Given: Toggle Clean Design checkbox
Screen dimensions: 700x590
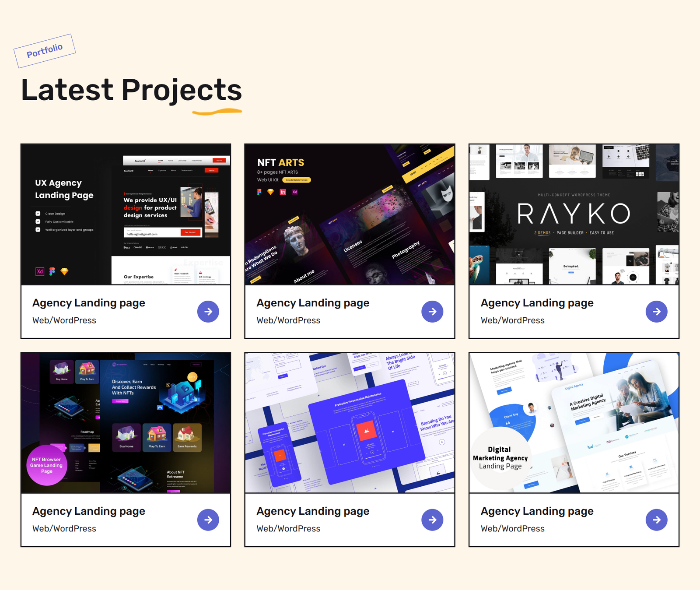Looking at the screenshot, I should 38,214.
